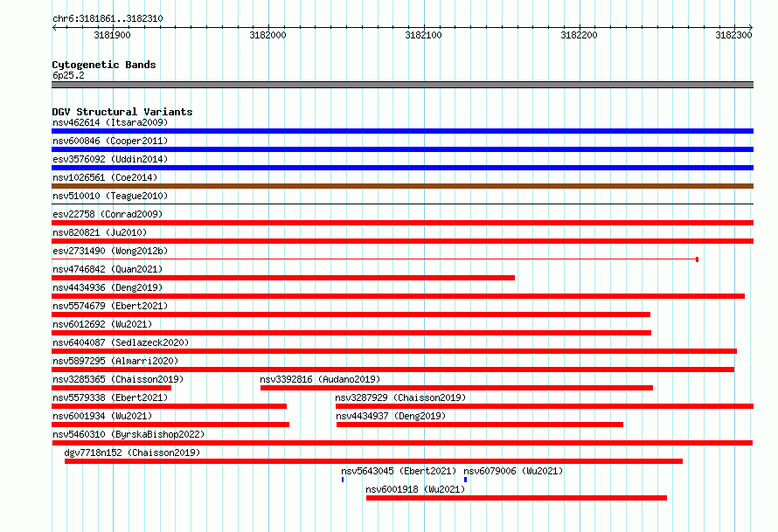
Task: Click the nsv4434937 (Deng2019) label
Action: (391, 416)
